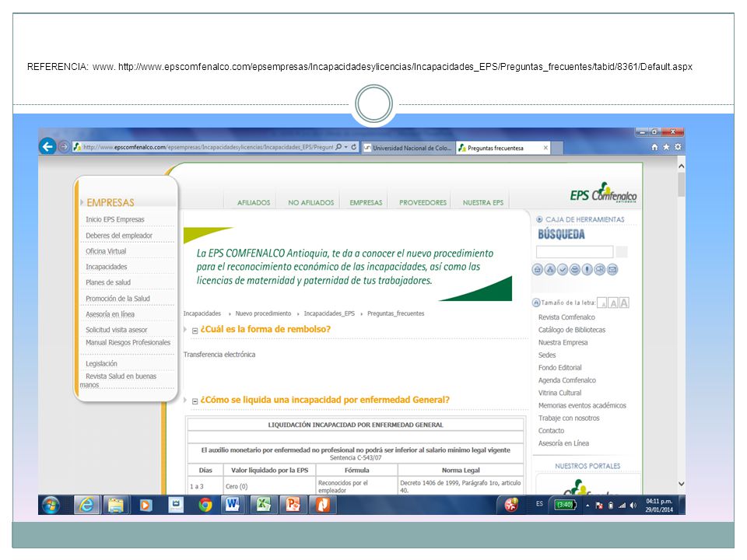Image resolution: width=747 pixels, height=560 pixels.
Task: Click the volume speaker tray icon
Action: coord(633,506)
